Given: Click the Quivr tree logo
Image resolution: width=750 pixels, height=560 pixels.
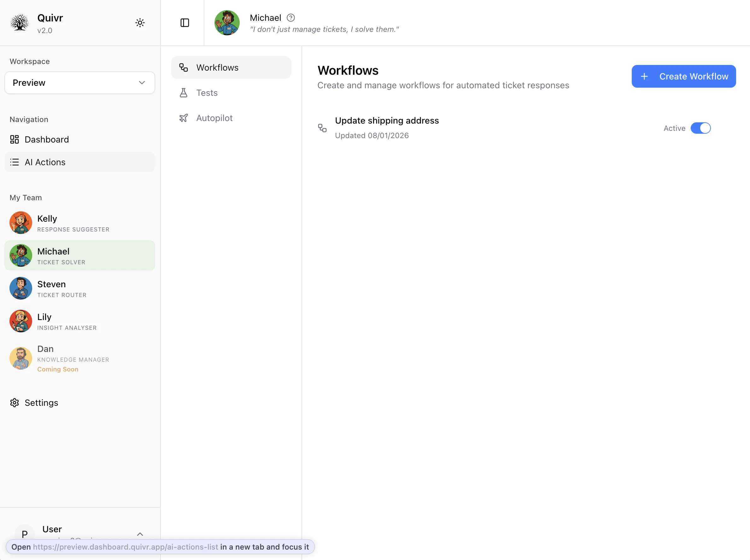Looking at the screenshot, I should coord(19,22).
